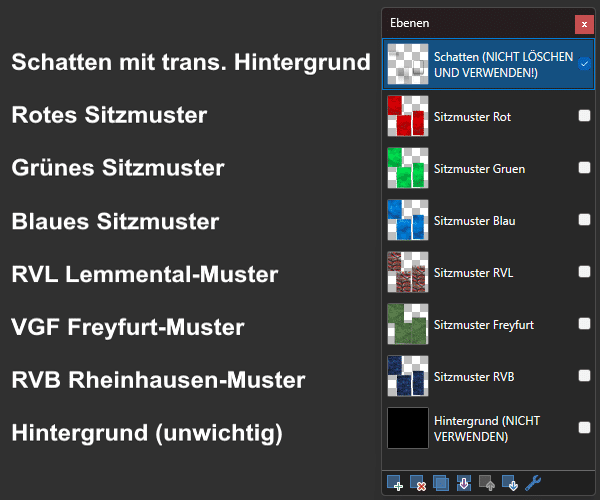The image size is (600, 500).
Task: Hide the Schatten layer via its checkbox
Action: [x=584, y=64]
